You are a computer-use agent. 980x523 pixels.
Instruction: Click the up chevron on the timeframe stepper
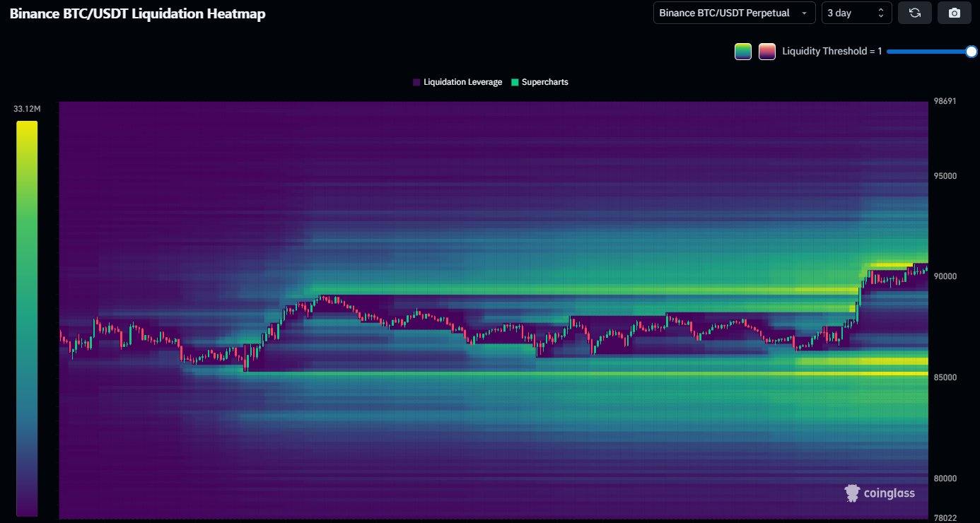click(x=882, y=9)
